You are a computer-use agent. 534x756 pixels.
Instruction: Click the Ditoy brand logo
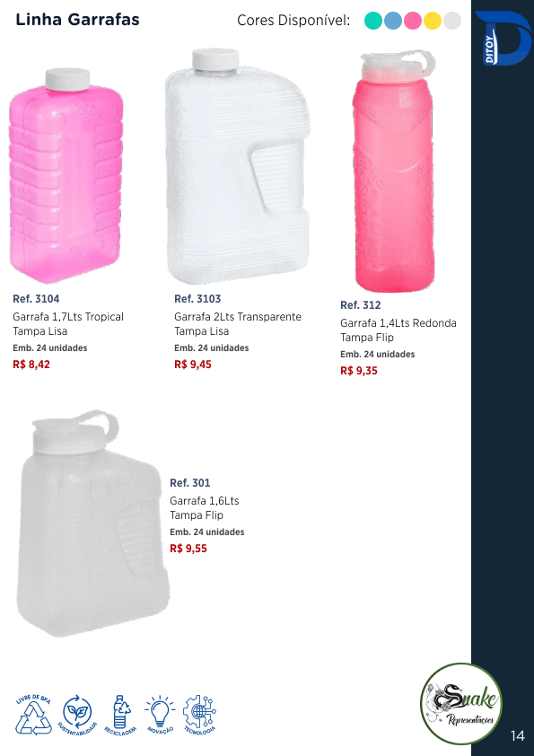click(x=503, y=38)
